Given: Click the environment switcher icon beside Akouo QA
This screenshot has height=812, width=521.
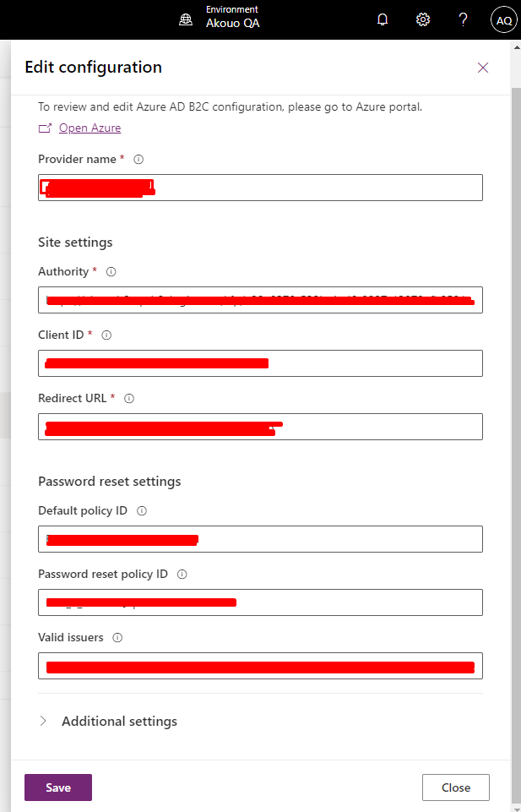Looking at the screenshot, I should [186, 18].
